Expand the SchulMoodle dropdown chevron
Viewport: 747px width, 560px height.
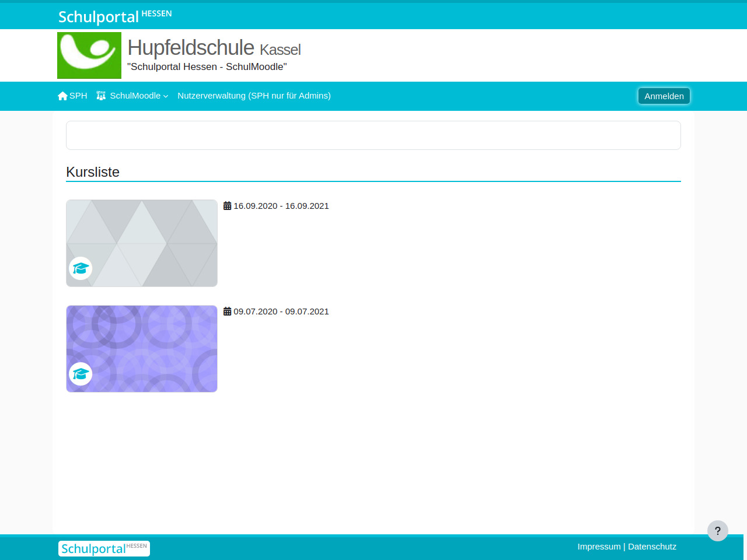[x=166, y=96]
